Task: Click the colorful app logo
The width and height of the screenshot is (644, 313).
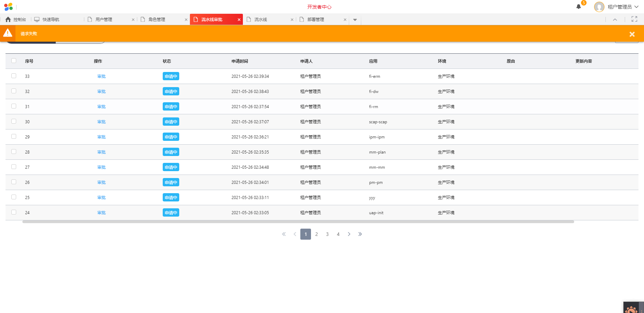Action: pyautogui.click(x=8, y=7)
